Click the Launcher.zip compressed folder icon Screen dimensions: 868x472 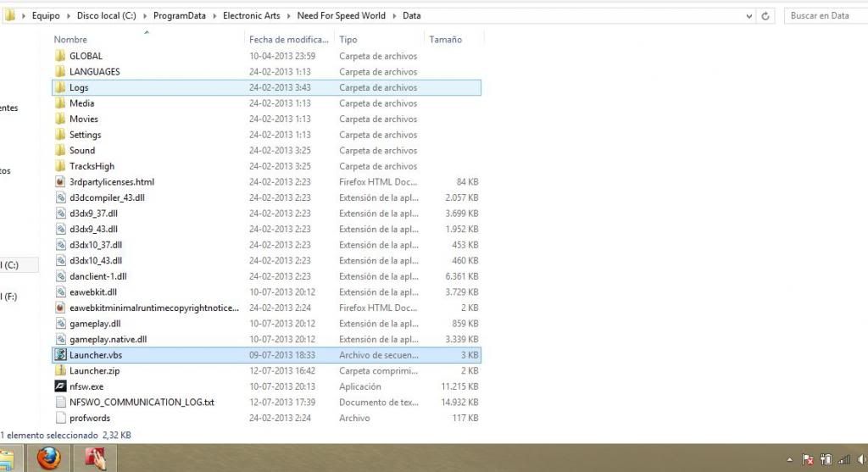pos(60,371)
